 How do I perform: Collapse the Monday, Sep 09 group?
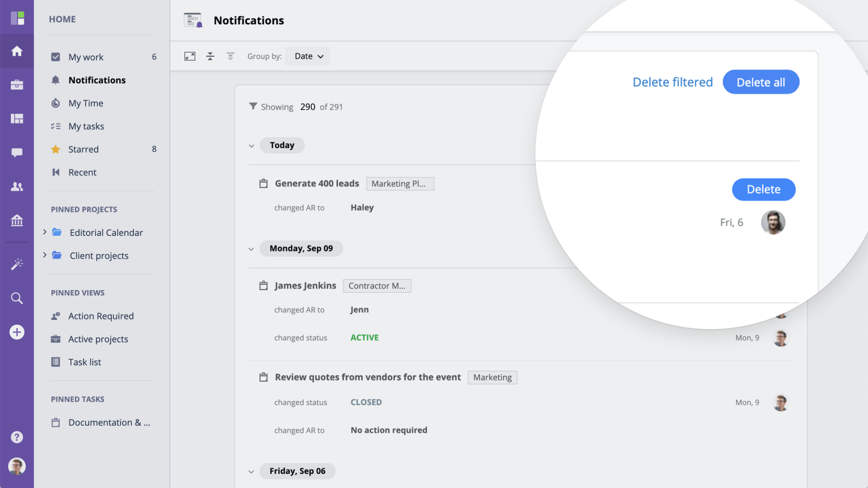click(x=251, y=249)
